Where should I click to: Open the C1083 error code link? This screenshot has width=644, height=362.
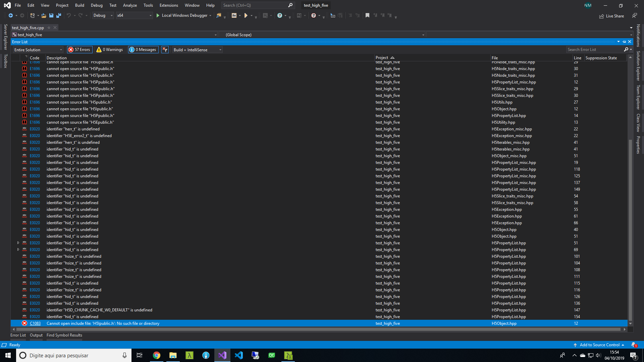pyautogui.click(x=35, y=323)
